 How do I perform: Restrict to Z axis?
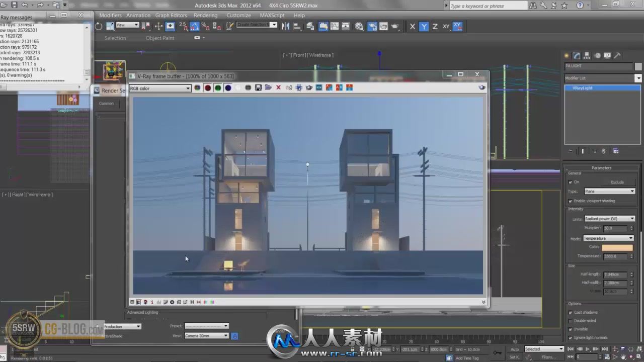click(435, 26)
